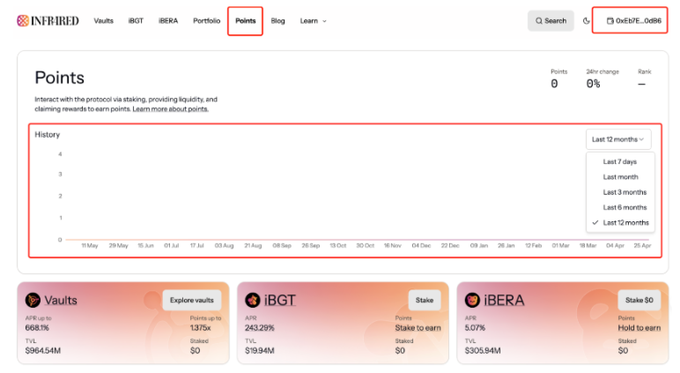Screen dimensions: 680x373
Task: Expand the Learn dropdown menu
Action: [313, 21]
